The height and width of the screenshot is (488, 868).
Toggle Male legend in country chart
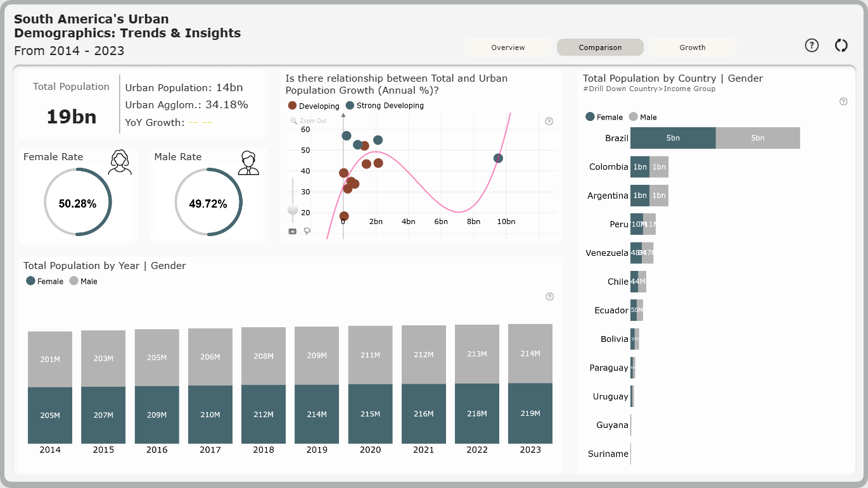642,117
